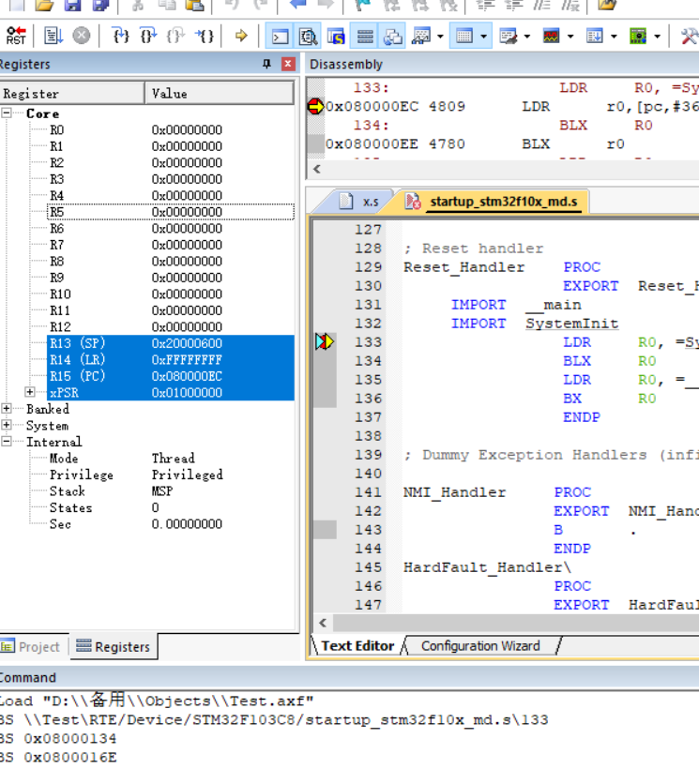Open the Toolbox hammer-wrench icon

click(690, 36)
